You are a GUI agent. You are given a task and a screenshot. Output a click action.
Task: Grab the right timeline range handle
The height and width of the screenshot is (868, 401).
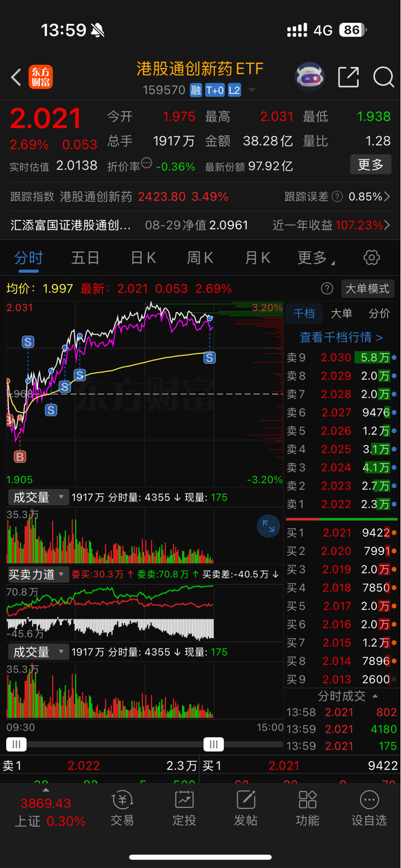[214, 744]
